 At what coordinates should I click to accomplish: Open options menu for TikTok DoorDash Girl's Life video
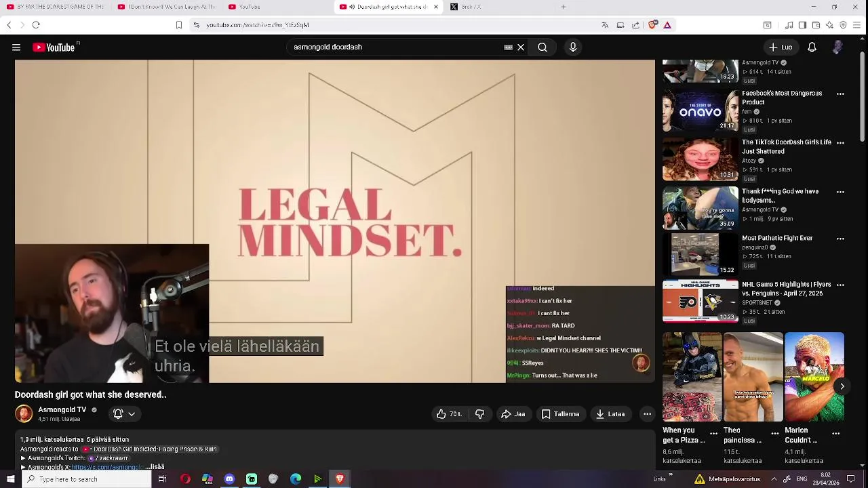tap(840, 143)
